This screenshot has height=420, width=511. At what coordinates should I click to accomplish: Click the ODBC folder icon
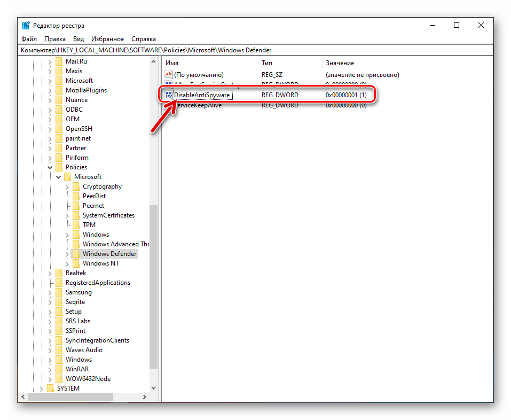(x=59, y=110)
